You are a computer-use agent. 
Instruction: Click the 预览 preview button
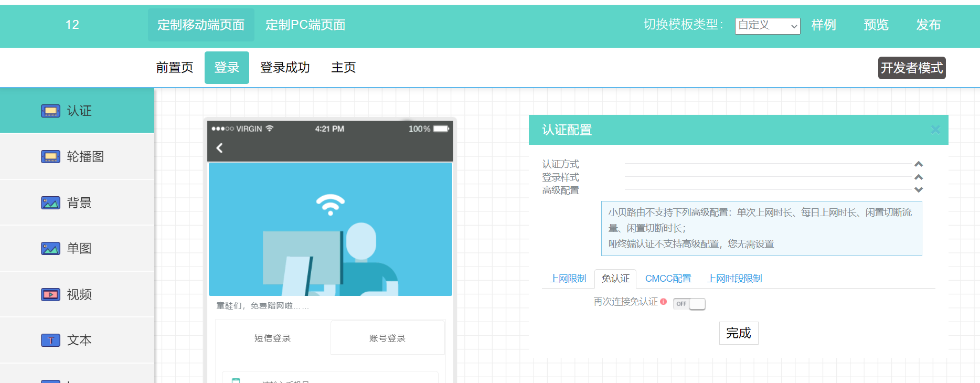[876, 25]
